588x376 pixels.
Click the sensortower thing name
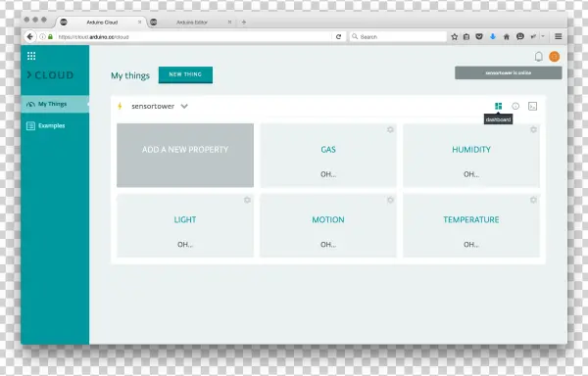pyautogui.click(x=153, y=107)
